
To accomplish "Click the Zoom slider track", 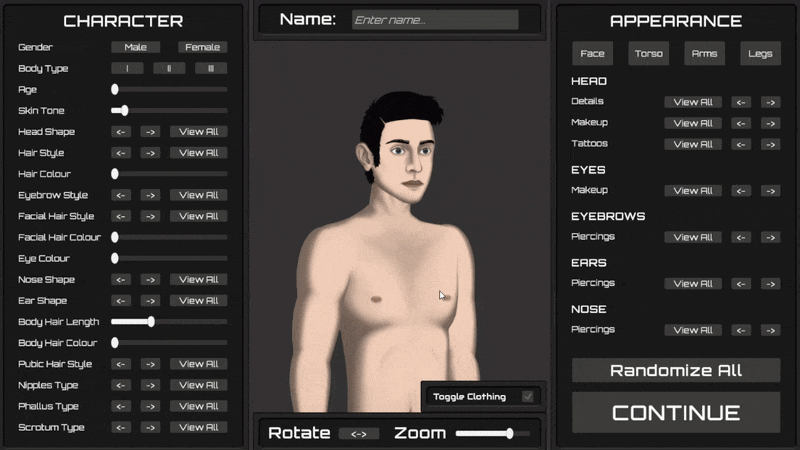I will [492, 433].
